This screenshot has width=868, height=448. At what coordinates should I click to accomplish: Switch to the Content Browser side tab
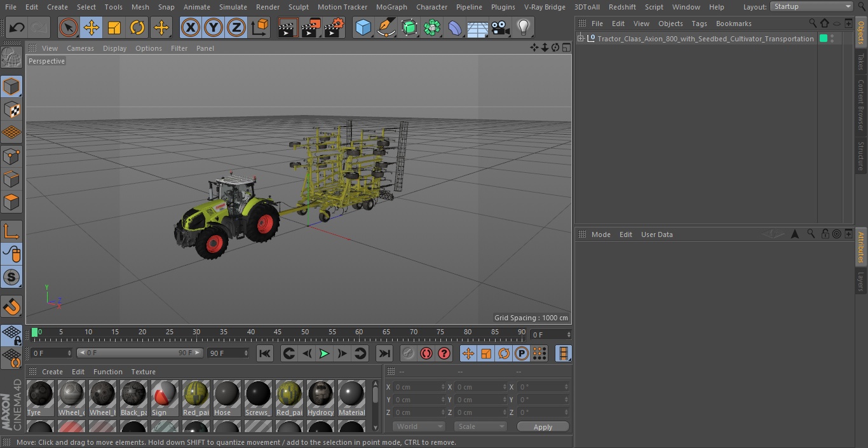coord(861,105)
